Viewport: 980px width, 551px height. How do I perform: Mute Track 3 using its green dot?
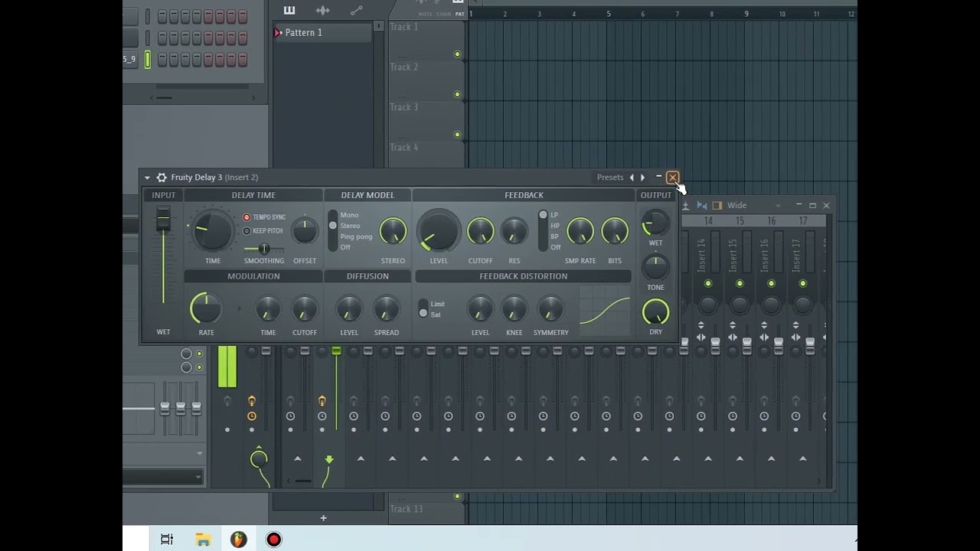tap(457, 135)
